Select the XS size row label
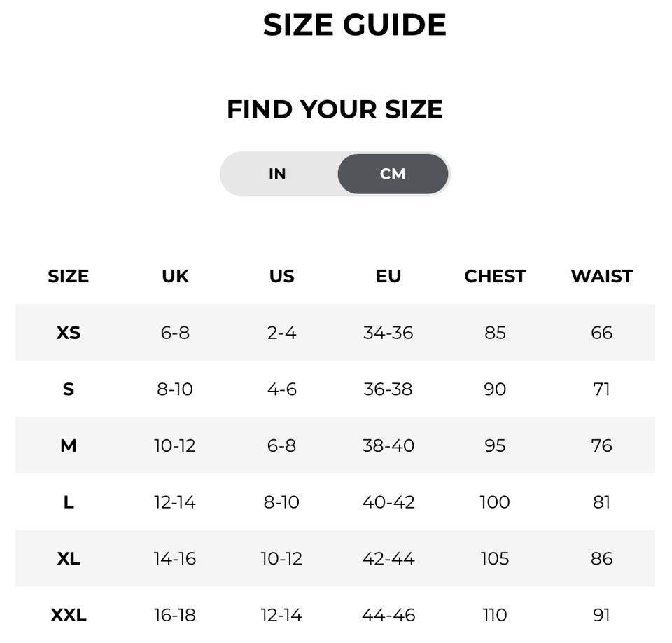The width and height of the screenshot is (672, 643). (69, 333)
